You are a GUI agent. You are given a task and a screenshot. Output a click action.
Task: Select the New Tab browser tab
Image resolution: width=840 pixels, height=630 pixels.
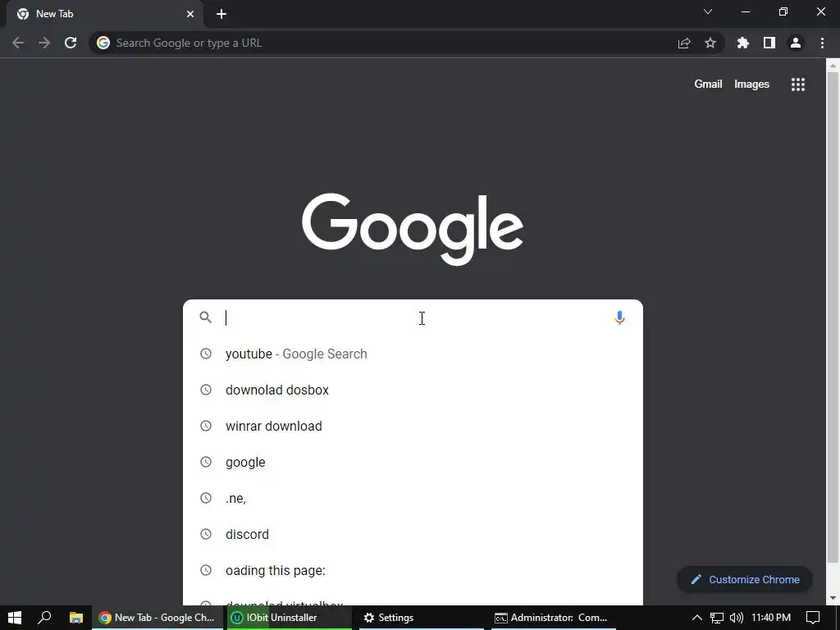pos(104,14)
